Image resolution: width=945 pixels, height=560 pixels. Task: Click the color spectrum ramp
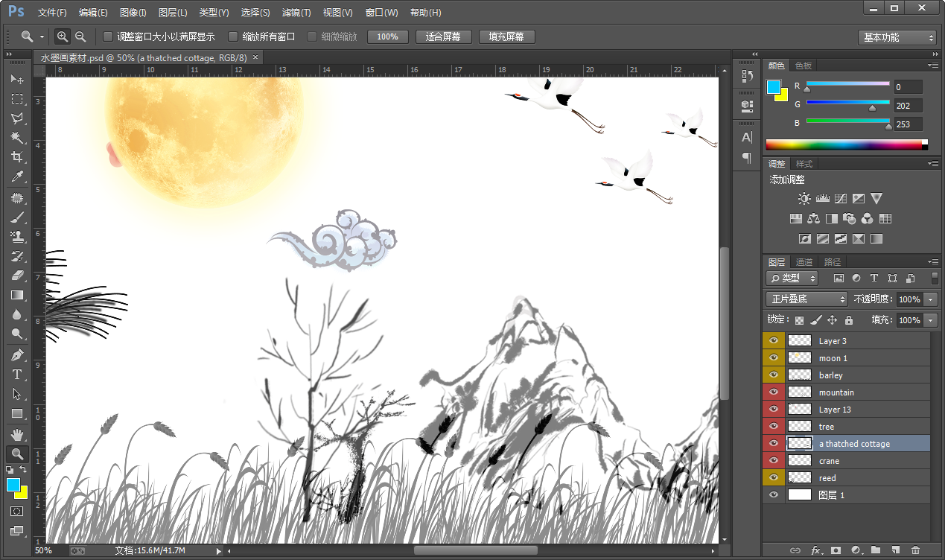pos(847,144)
